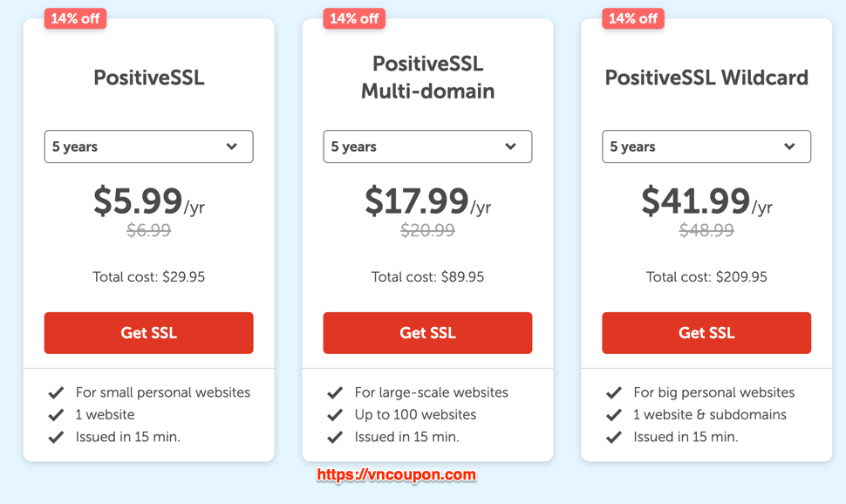Expand the Multi-domain plan years dropdown
This screenshot has height=504, width=846.
tap(428, 146)
